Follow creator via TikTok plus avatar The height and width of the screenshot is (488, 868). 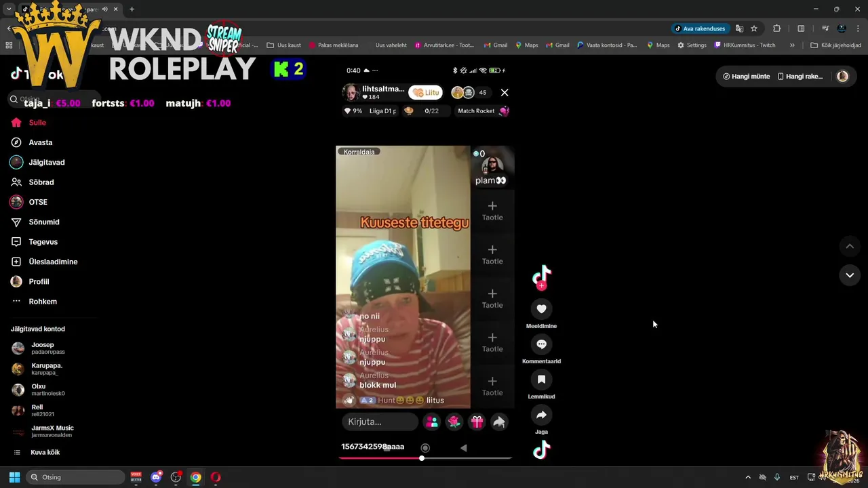coord(541,277)
